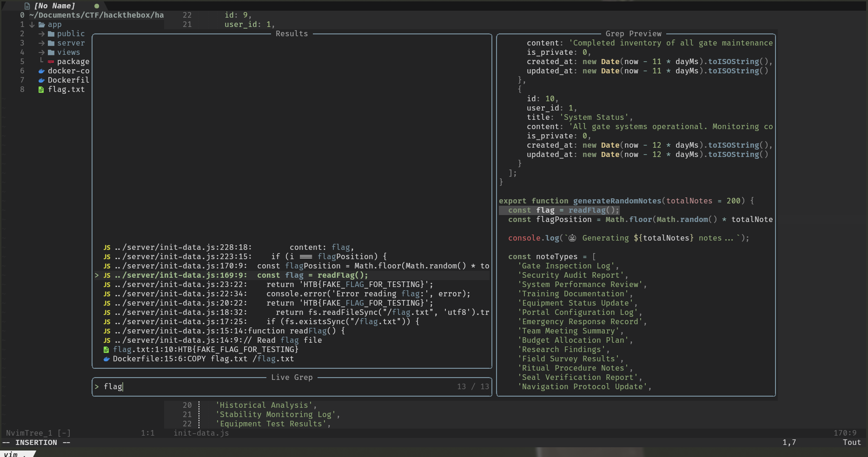Image resolution: width=868 pixels, height=457 pixels.
Task: Expand the public folder arrow
Action: (x=41, y=34)
